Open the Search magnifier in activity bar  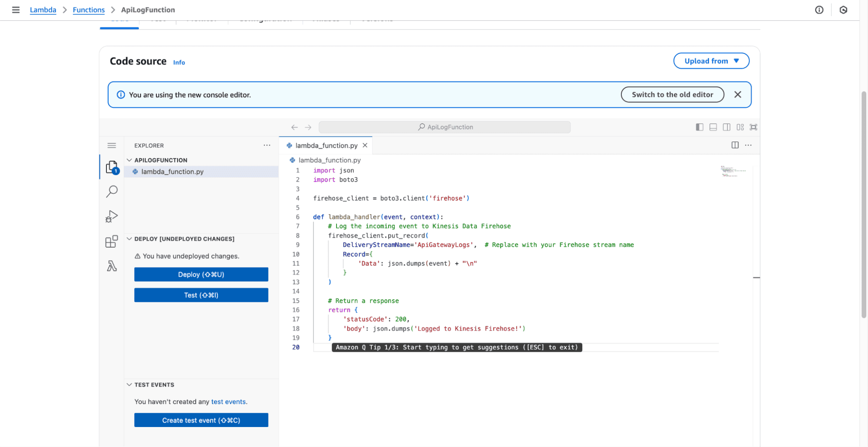tap(112, 191)
